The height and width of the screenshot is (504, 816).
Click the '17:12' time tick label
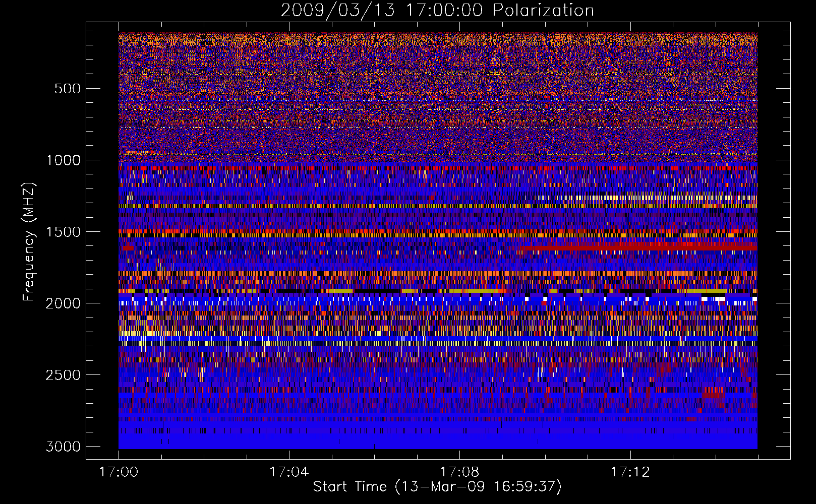coord(630,472)
